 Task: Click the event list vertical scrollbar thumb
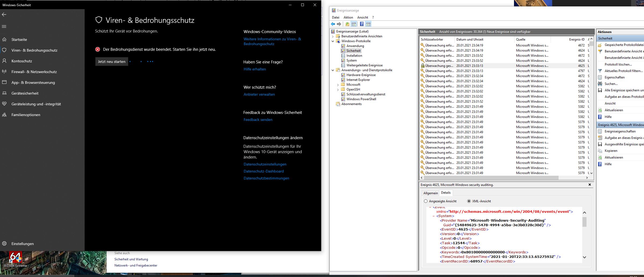(x=591, y=44)
